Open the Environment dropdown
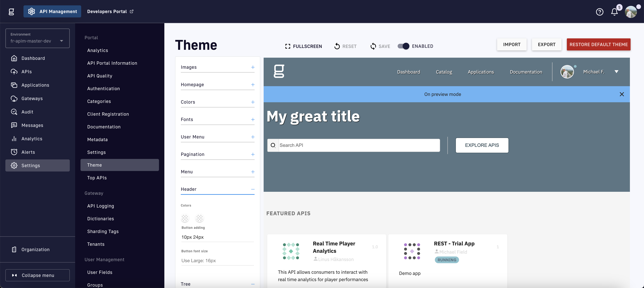 point(38,38)
